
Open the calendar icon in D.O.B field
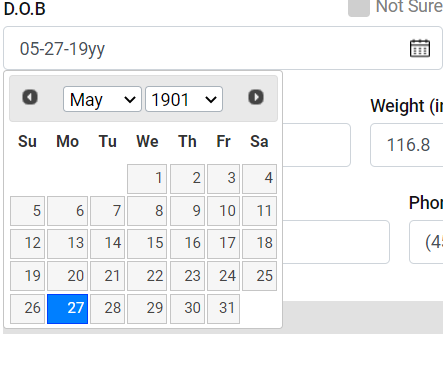point(420,48)
